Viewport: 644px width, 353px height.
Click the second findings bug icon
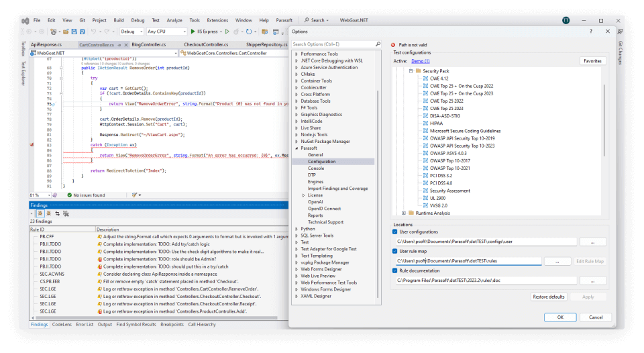tap(49, 213)
